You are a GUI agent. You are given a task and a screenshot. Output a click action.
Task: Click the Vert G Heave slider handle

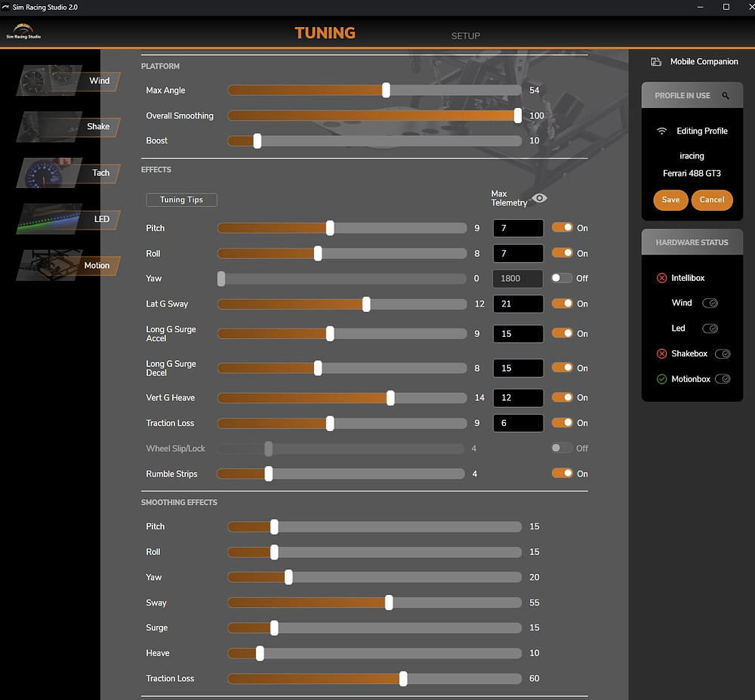[390, 398]
